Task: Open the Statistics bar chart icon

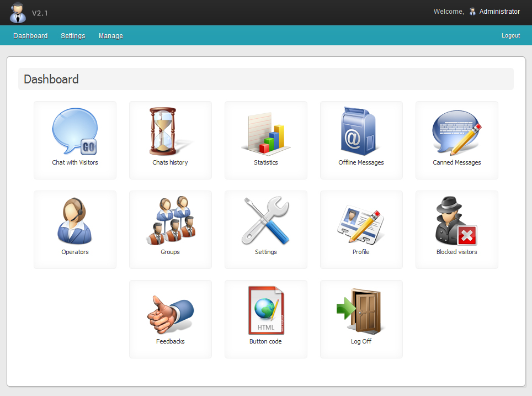Action: click(266, 134)
